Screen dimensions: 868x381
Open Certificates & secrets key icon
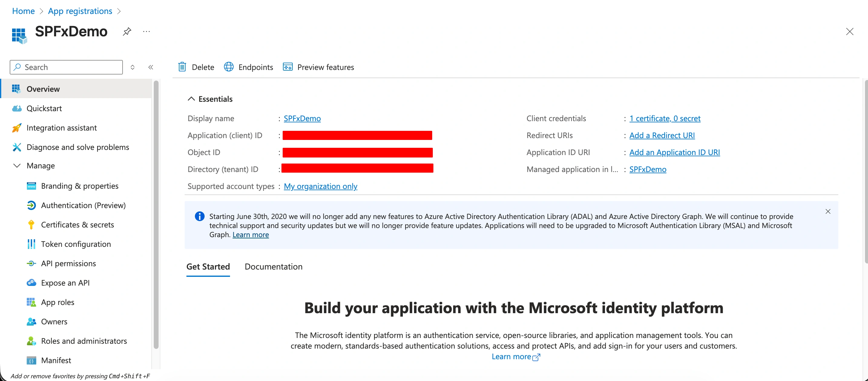tap(31, 224)
